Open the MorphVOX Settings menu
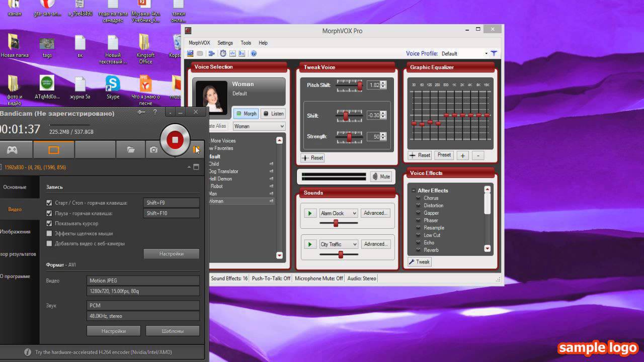This screenshot has width=644, height=362. tap(225, 43)
